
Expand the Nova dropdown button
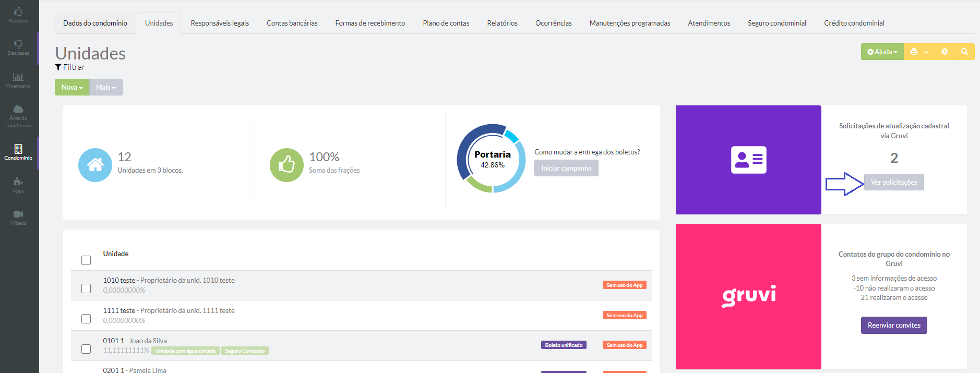click(x=72, y=87)
